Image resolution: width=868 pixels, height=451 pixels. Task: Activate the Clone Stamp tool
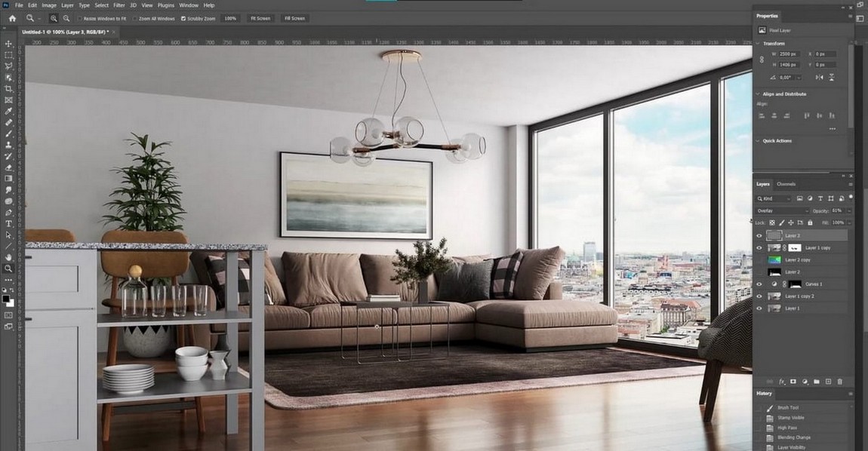coord(8,145)
